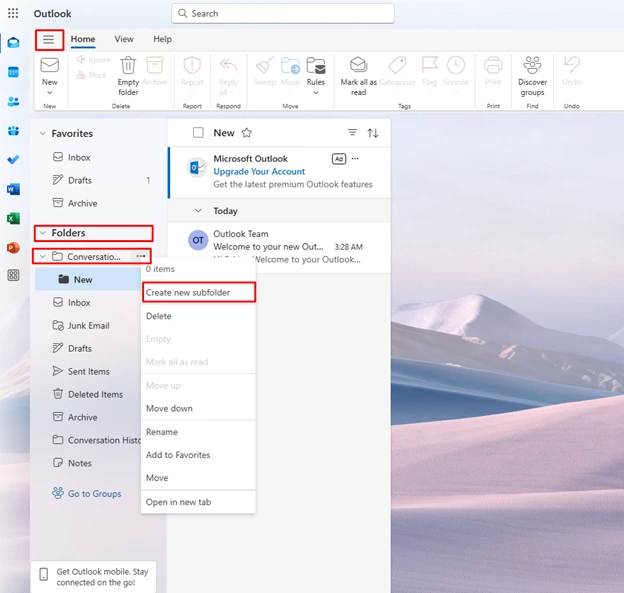
Task: Click the Get Outlook mobile banner
Action: click(94, 577)
